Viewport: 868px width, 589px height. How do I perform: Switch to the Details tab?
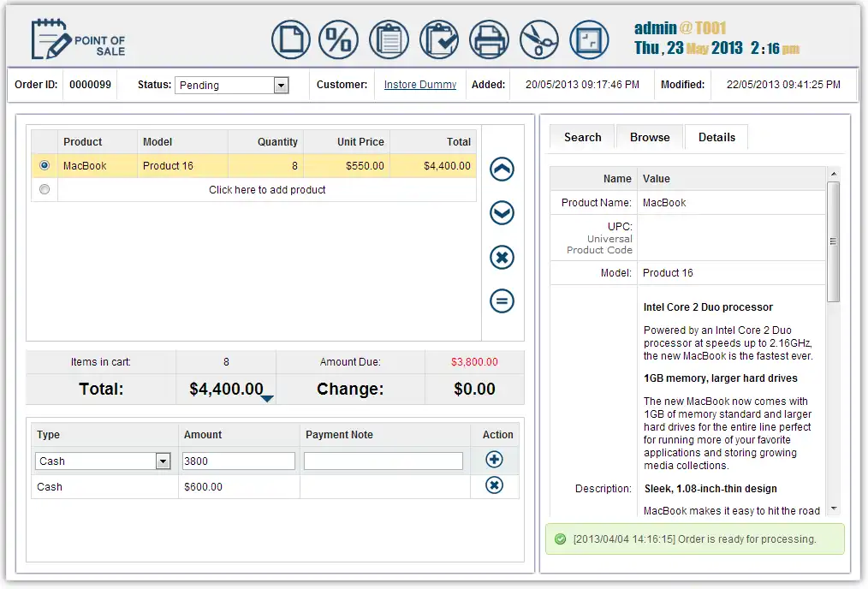click(x=716, y=137)
